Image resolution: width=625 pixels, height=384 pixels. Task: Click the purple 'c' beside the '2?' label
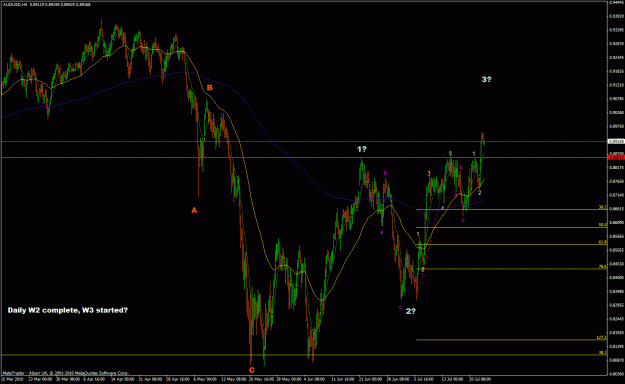coord(400,307)
